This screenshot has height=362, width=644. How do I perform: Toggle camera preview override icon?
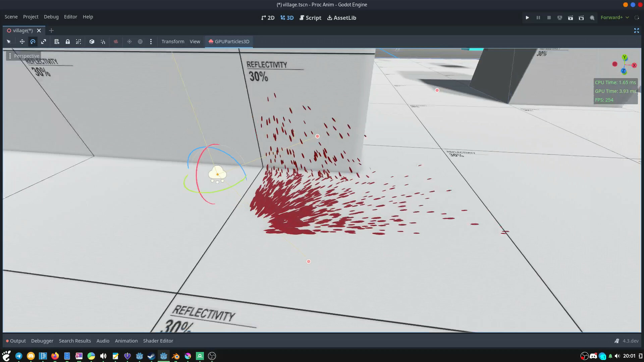coord(116,42)
